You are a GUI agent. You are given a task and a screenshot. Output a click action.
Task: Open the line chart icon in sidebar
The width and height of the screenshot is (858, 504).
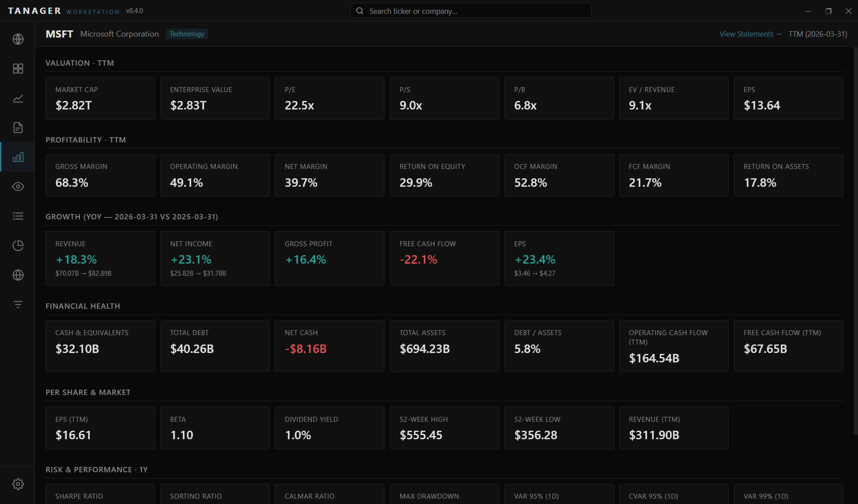[x=18, y=98]
